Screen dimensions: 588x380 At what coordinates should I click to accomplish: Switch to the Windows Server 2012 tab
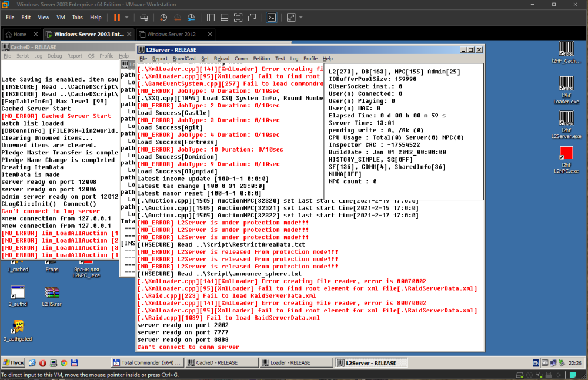click(x=171, y=35)
